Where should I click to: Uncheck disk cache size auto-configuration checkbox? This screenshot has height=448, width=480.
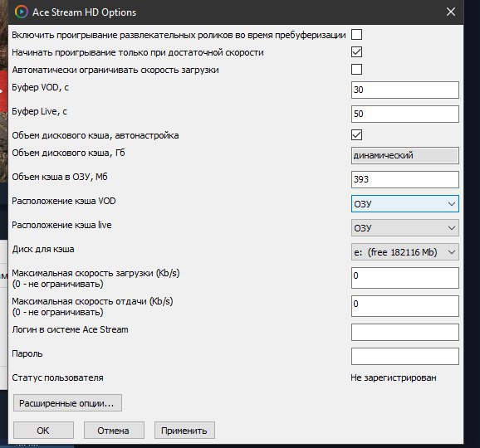click(x=356, y=135)
